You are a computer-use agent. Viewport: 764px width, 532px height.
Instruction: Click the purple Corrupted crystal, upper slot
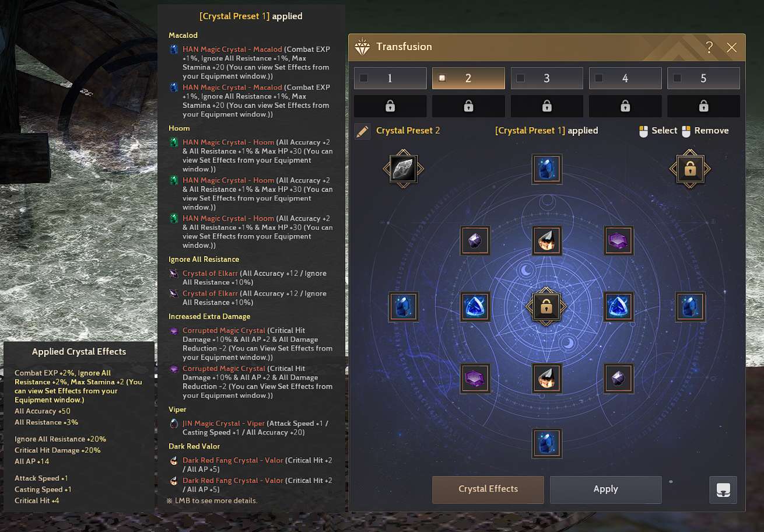tap(619, 240)
